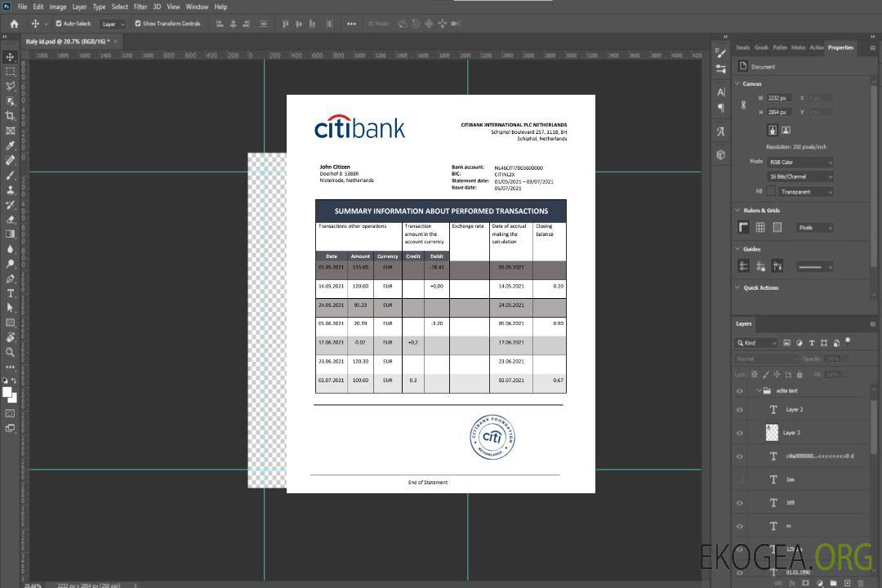Select the Dodge tool
Viewport: 882px width, 588px height.
(x=10, y=263)
